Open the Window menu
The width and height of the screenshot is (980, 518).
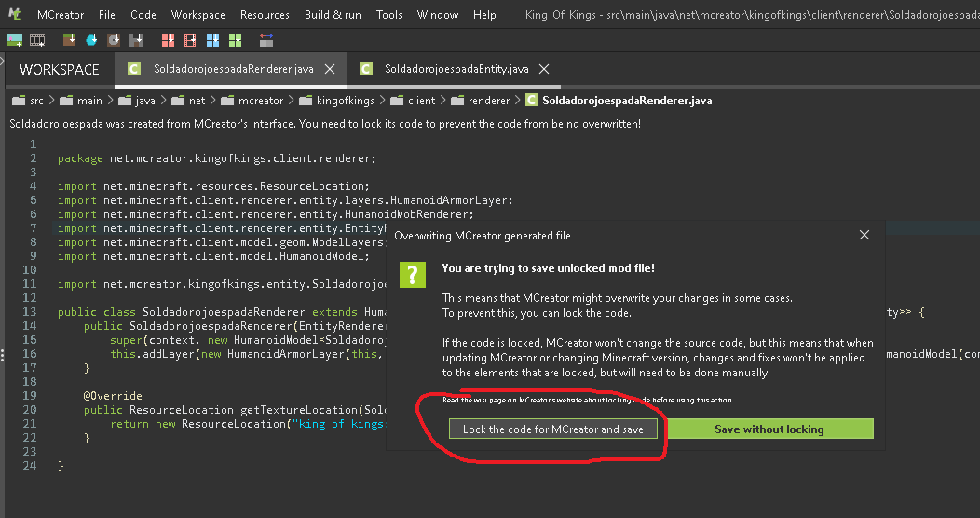pyautogui.click(x=438, y=14)
